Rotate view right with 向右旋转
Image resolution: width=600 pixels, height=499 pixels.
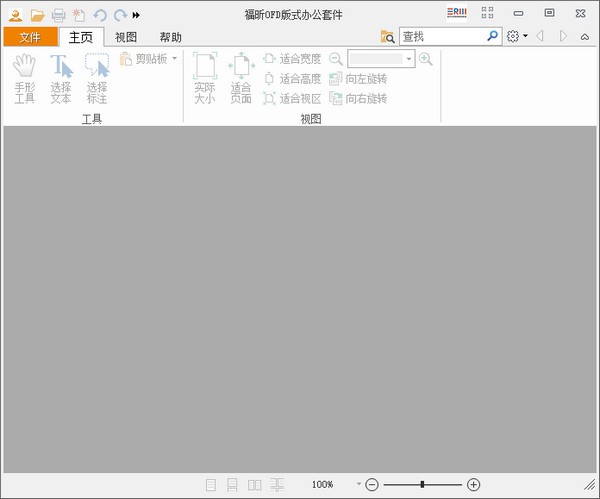coord(358,99)
